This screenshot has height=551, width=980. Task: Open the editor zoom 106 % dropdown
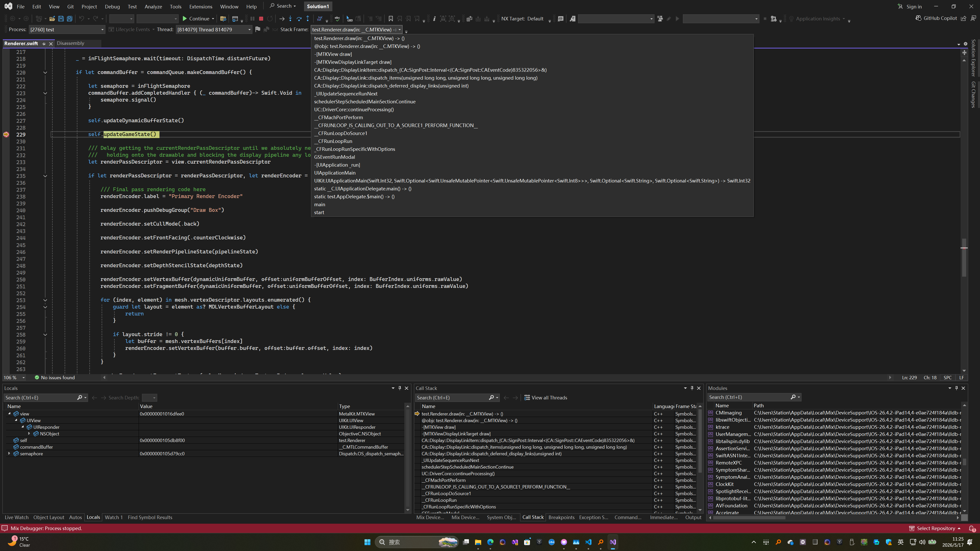coord(23,378)
